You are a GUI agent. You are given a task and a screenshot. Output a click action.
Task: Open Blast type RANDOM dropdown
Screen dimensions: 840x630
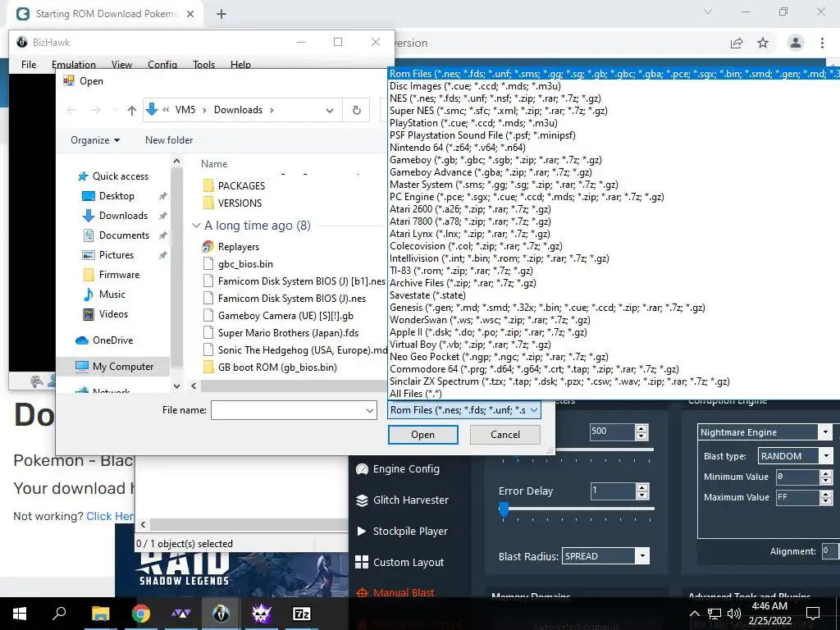tap(825, 456)
